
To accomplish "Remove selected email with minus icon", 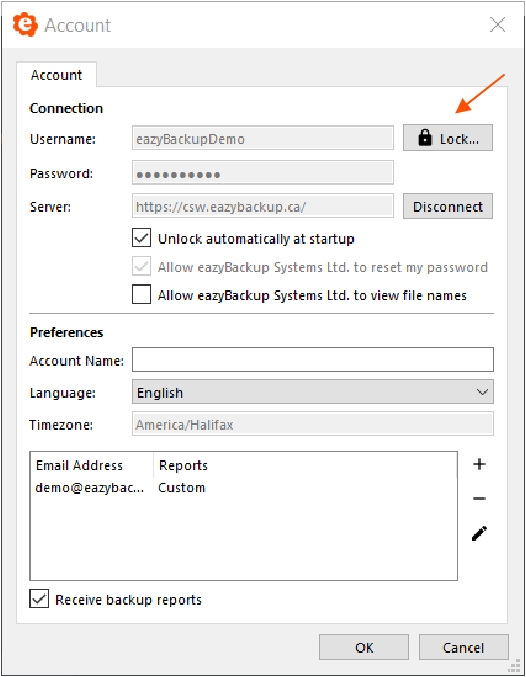I will [479, 499].
